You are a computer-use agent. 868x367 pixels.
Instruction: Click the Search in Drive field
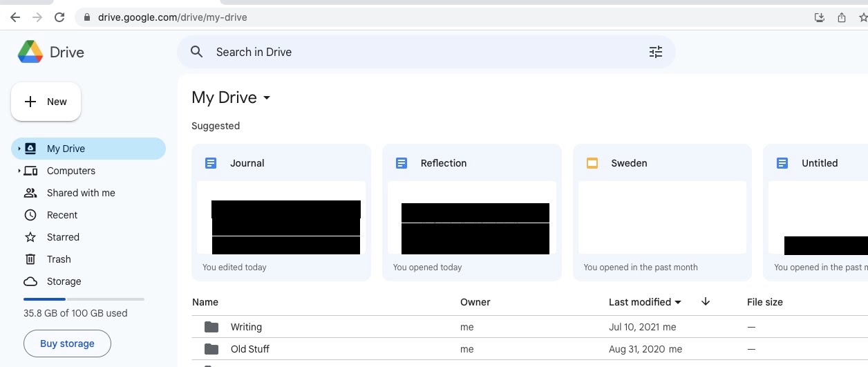click(x=415, y=52)
